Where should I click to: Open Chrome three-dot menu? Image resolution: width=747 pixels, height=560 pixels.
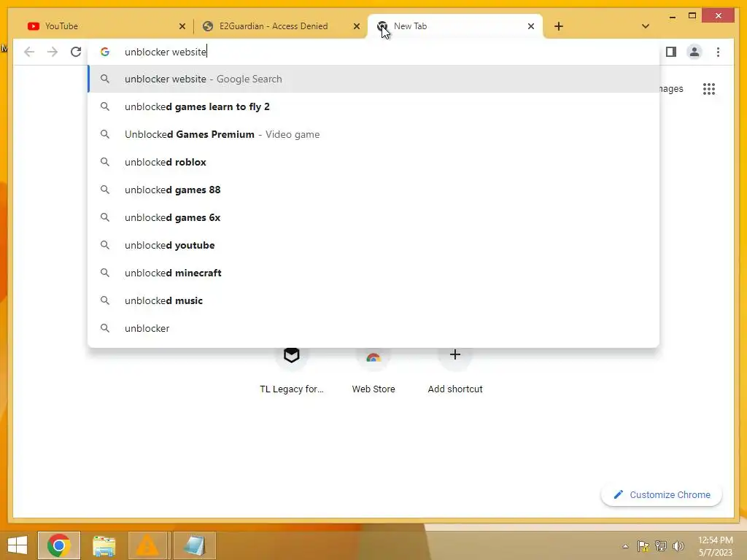718,52
